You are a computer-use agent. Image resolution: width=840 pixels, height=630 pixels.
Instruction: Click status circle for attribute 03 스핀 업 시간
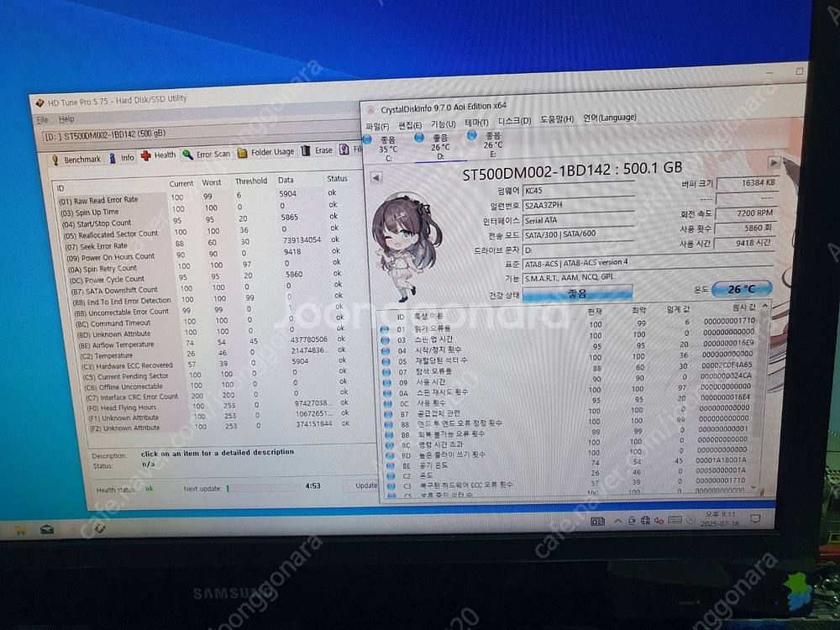point(384,340)
